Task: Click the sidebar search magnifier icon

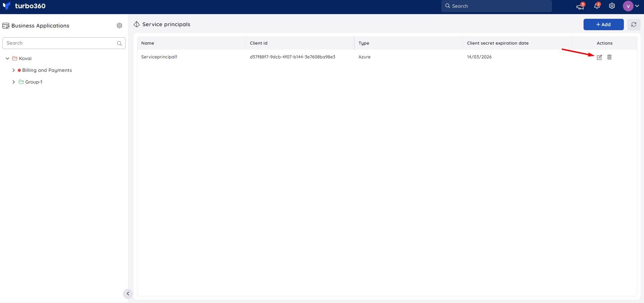Action: [119, 43]
